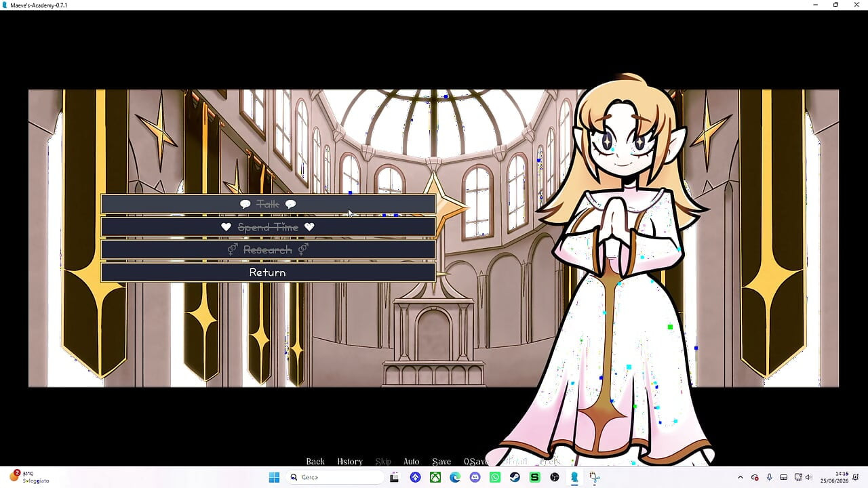
Task: Open the volume control in tray
Action: (808, 477)
